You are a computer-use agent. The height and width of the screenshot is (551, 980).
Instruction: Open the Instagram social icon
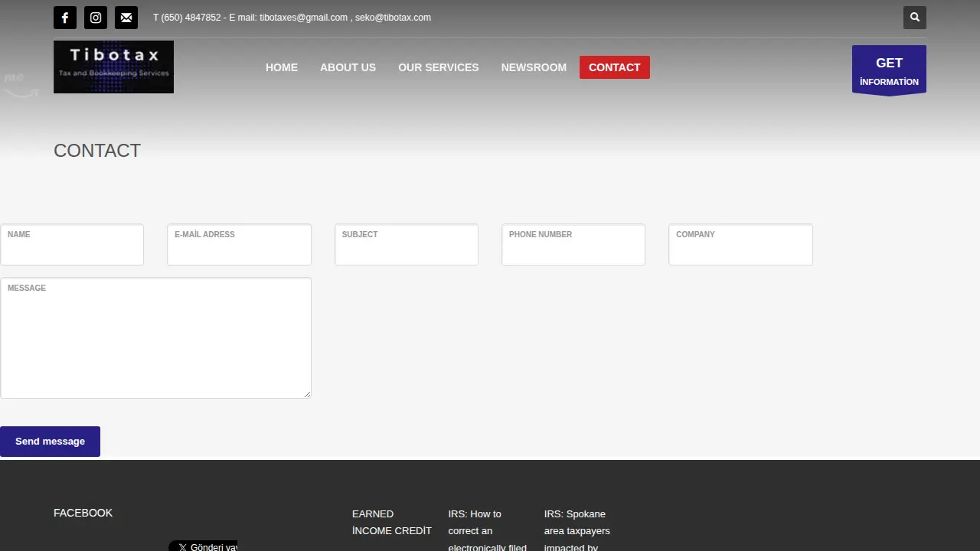(96, 18)
